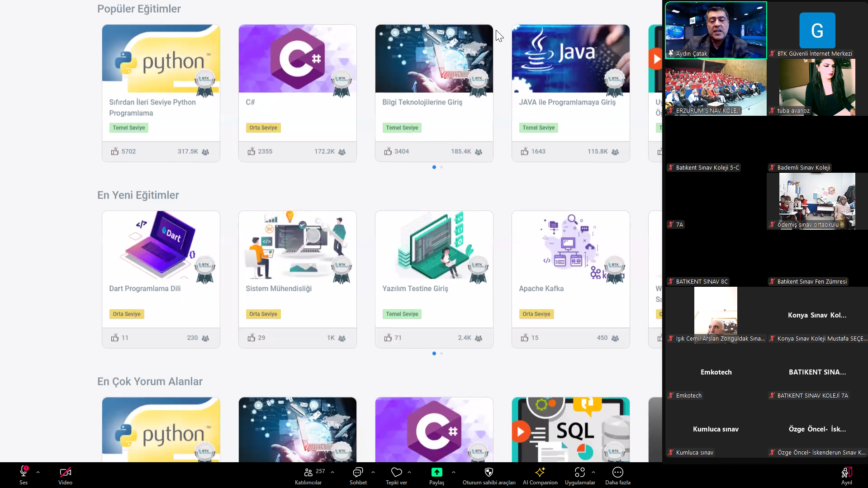Image resolution: width=868 pixels, height=488 pixels.
Task: Click participants icon next to 185.4K
Action: click(x=479, y=152)
